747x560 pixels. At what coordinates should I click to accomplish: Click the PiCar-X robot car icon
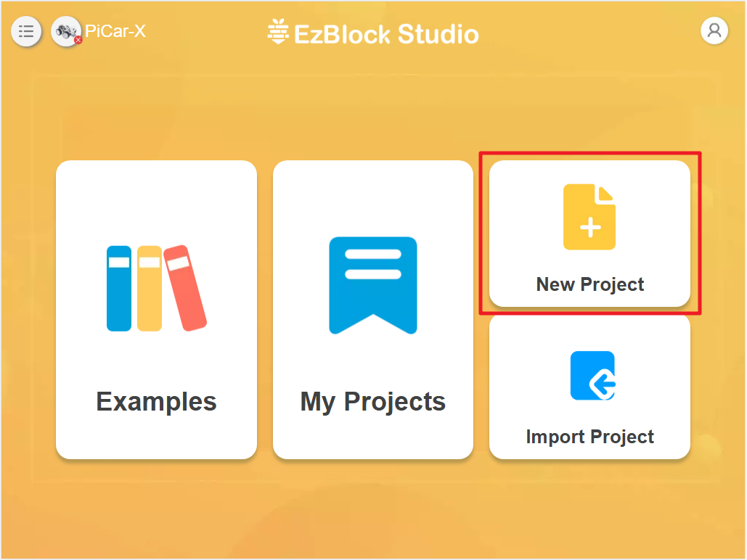pyautogui.click(x=66, y=31)
